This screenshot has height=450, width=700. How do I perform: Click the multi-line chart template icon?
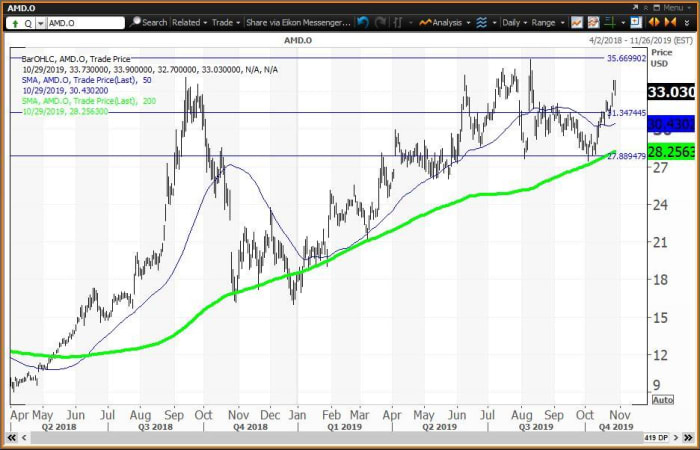click(x=593, y=22)
